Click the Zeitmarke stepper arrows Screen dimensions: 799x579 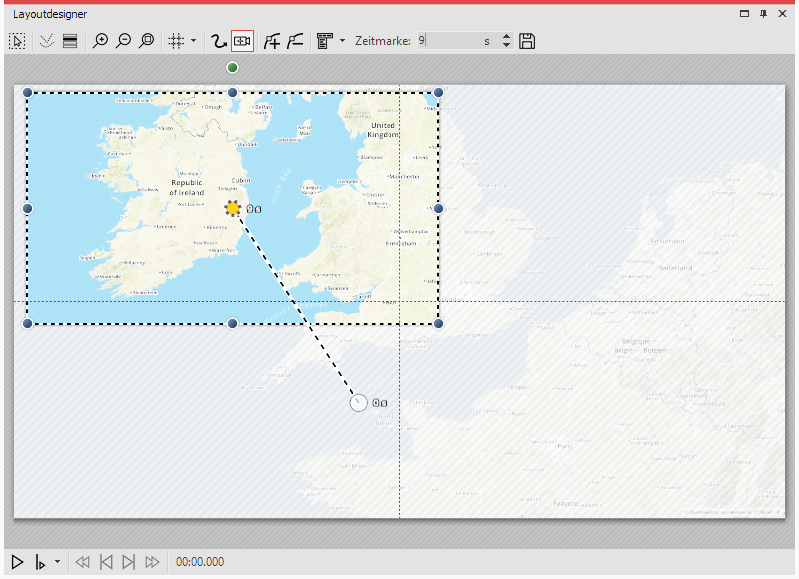(x=506, y=41)
